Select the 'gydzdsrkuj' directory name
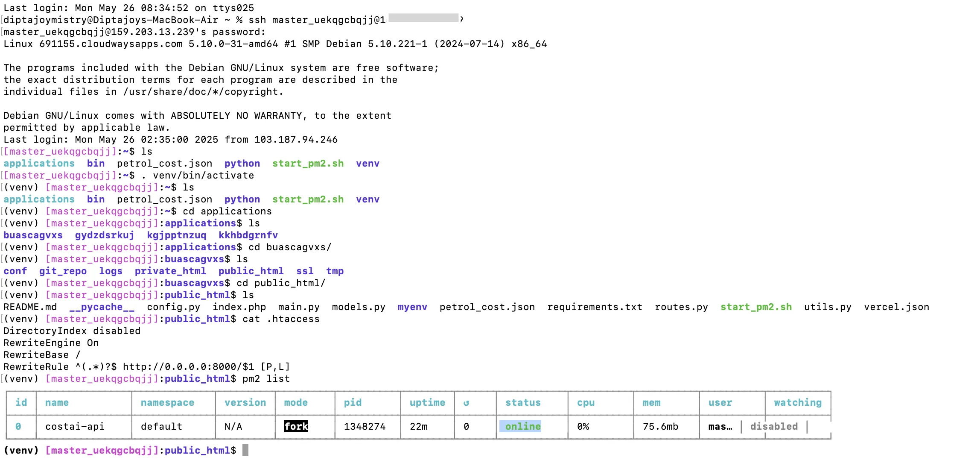Screen dimensions: 980x463 click(105, 235)
